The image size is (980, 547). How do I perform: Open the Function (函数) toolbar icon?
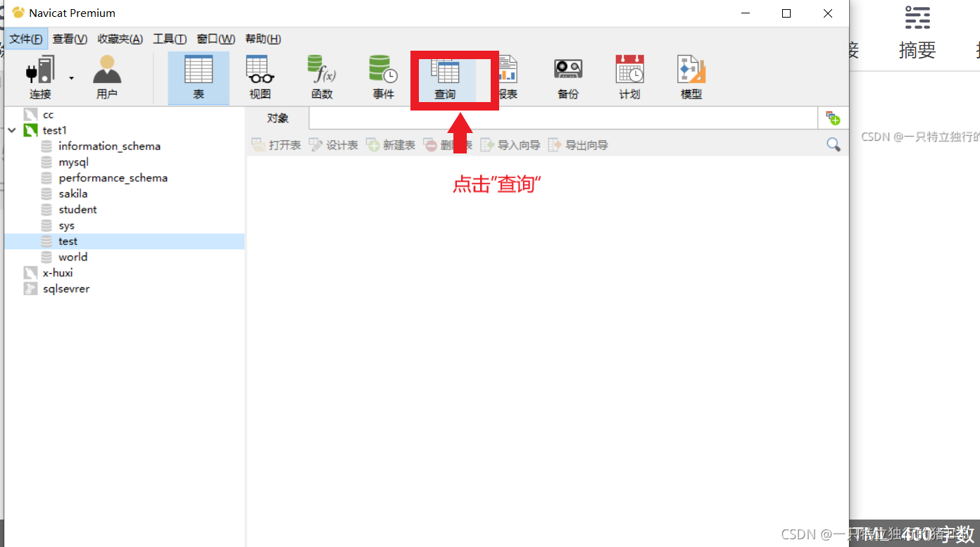(x=322, y=77)
